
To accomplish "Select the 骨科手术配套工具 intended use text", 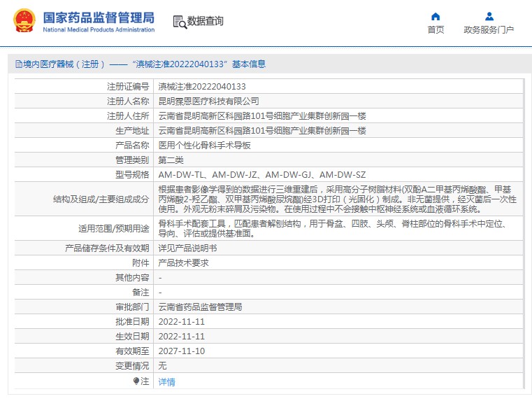I will click(x=334, y=229).
